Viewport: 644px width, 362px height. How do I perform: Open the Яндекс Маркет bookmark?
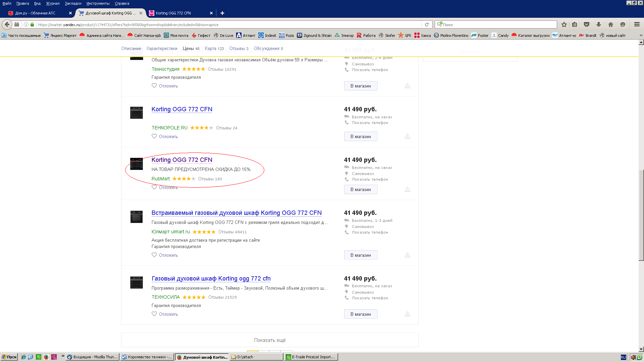pyautogui.click(x=60, y=36)
